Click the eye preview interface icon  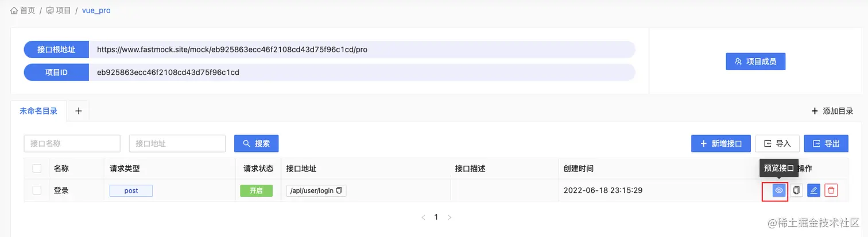[778, 190]
